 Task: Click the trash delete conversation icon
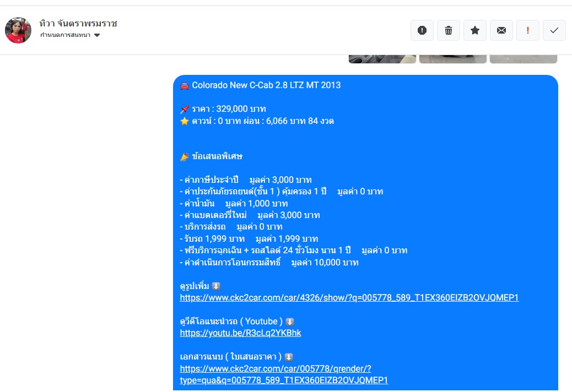(x=449, y=30)
